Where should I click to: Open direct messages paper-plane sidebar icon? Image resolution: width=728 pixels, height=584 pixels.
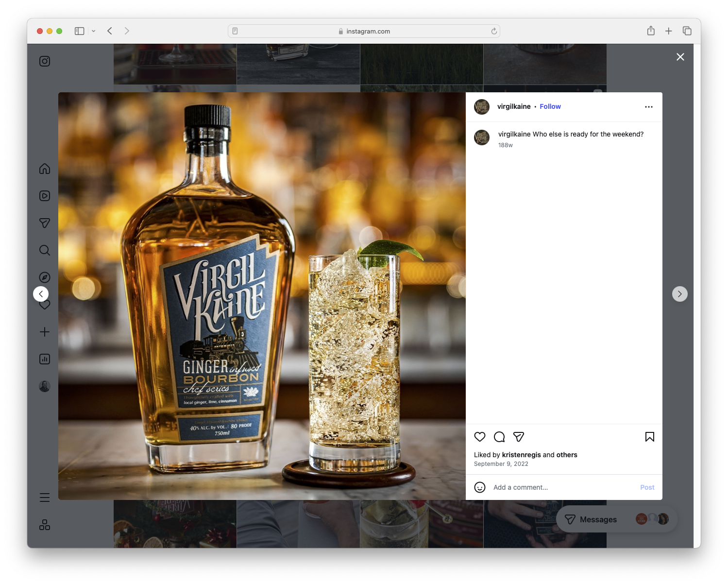[45, 223]
